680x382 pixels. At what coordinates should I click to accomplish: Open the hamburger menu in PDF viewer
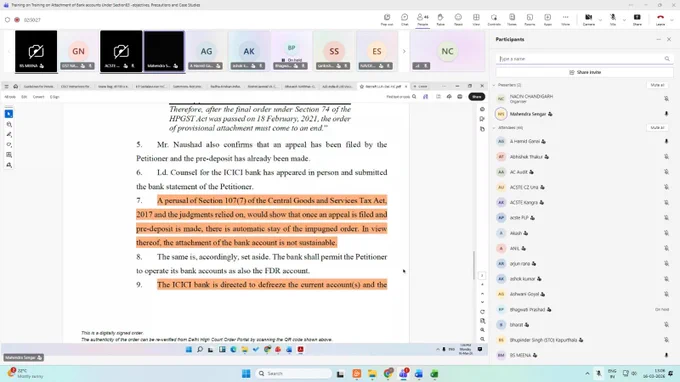coord(7,86)
